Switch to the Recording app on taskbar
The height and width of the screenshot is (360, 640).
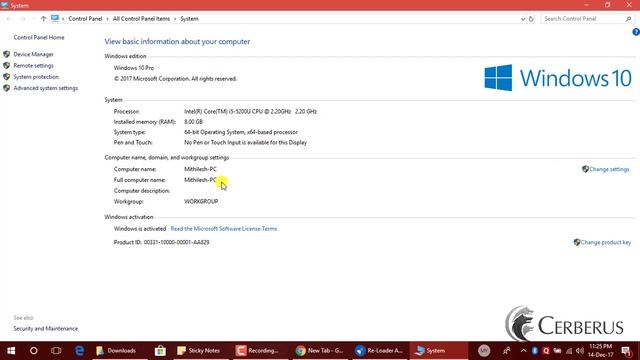click(260, 351)
